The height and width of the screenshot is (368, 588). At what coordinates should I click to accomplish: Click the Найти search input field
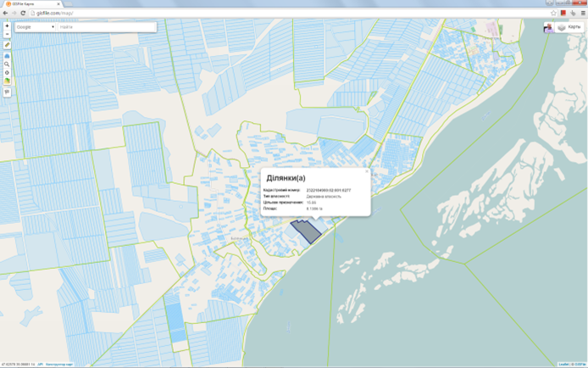(107, 27)
